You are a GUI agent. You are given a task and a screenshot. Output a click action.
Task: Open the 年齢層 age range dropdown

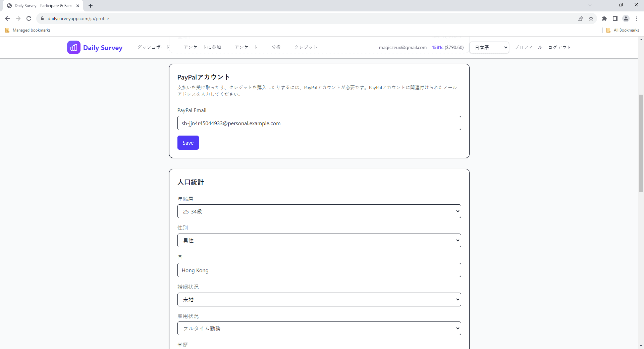tap(319, 211)
